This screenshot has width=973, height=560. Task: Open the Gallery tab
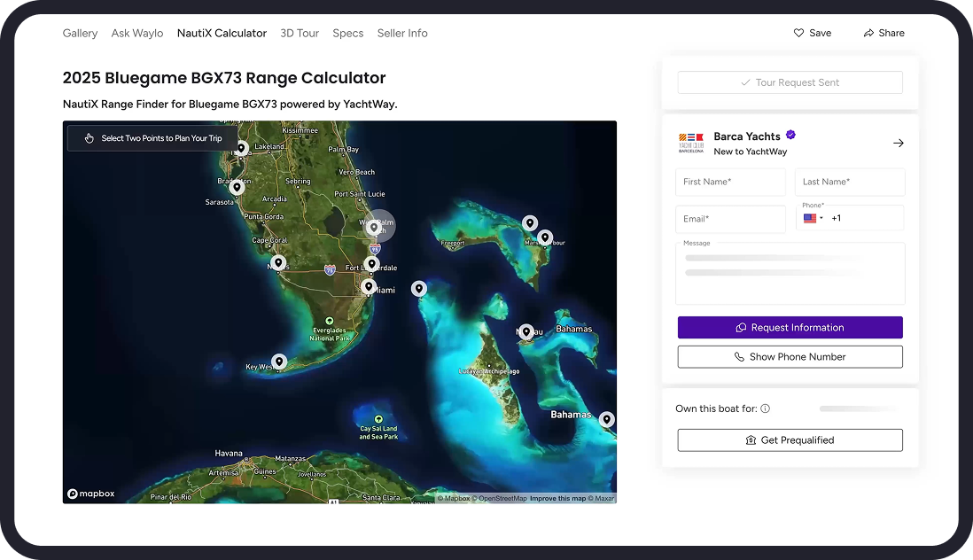click(x=80, y=33)
